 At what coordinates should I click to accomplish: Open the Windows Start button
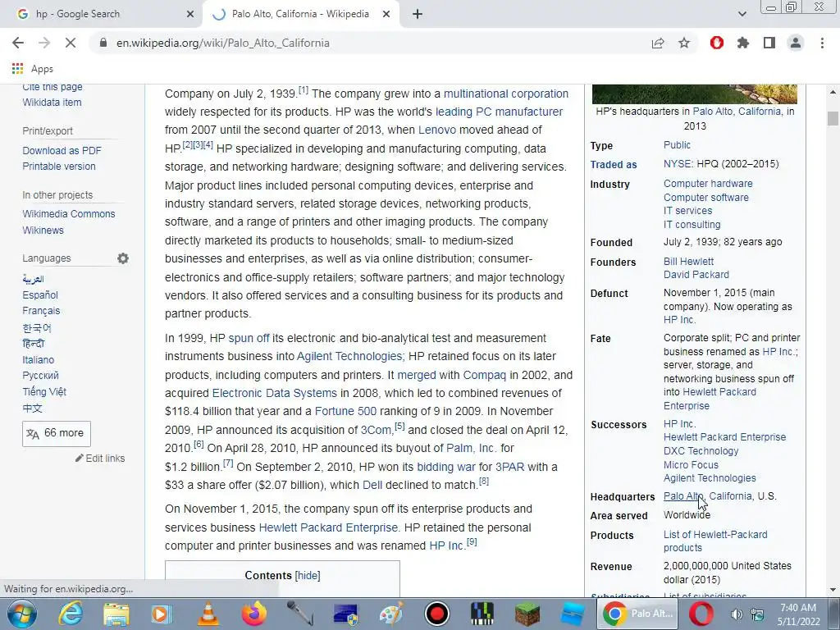tap(21, 614)
